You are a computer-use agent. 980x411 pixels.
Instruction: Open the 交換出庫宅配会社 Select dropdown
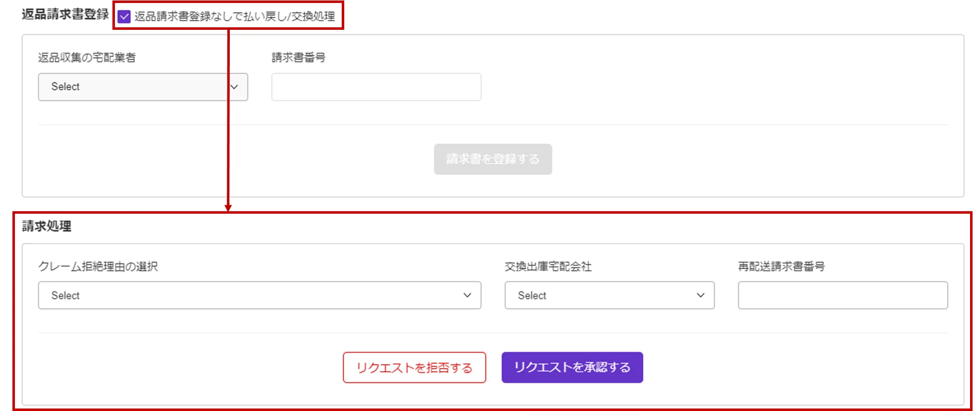pyautogui.click(x=609, y=296)
